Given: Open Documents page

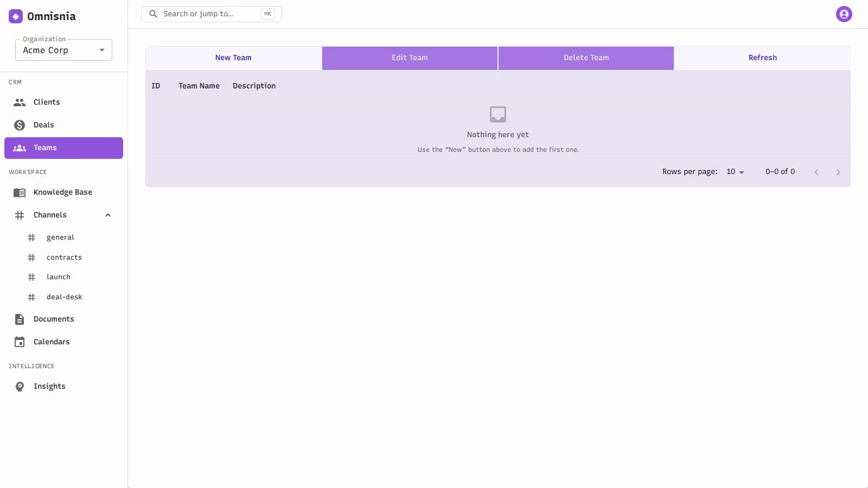Looking at the screenshot, I should coord(63,319).
